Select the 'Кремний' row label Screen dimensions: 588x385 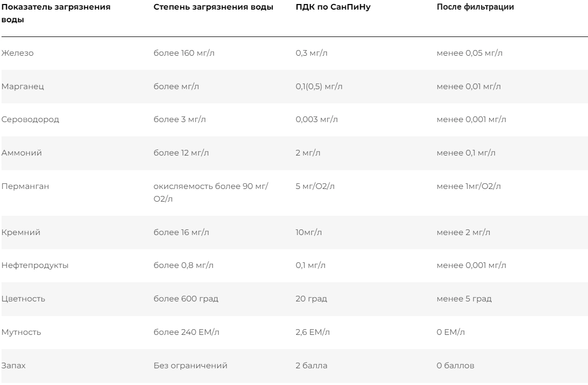20,233
